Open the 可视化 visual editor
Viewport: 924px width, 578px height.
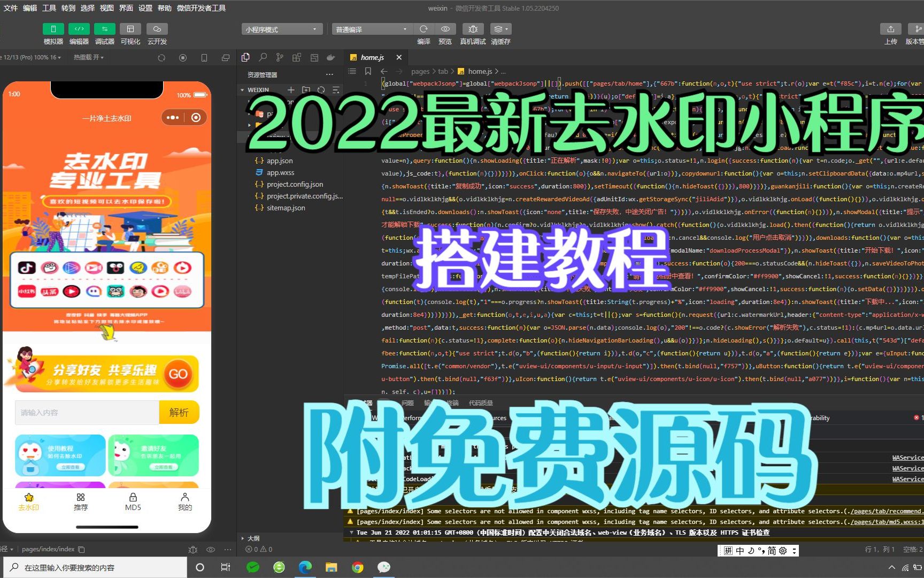pos(130,29)
